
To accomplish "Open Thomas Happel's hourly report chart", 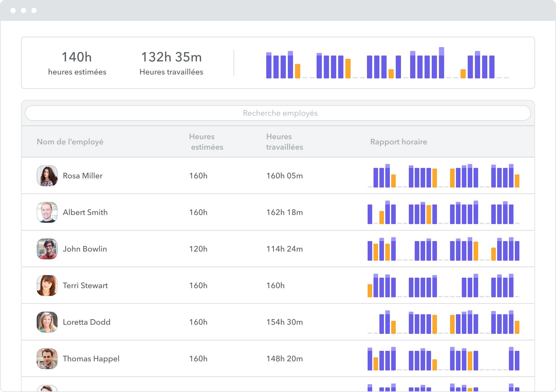I will [443, 359].
